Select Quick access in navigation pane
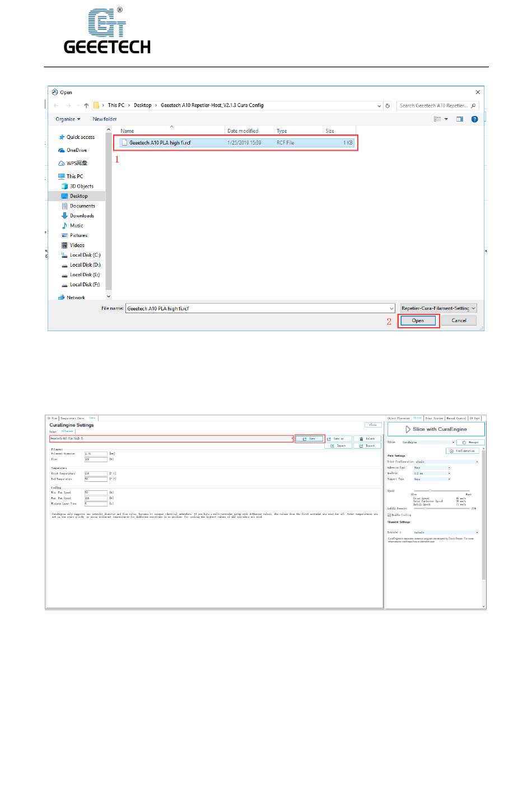 (77, 137)
